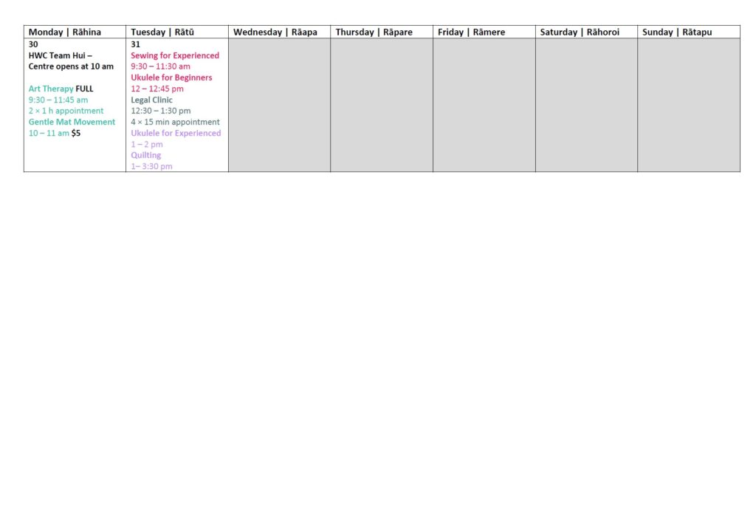Viewport: 756px width, 532px height.
Task: Select the Thursday | Rāpare header cell
Action: 374,32
